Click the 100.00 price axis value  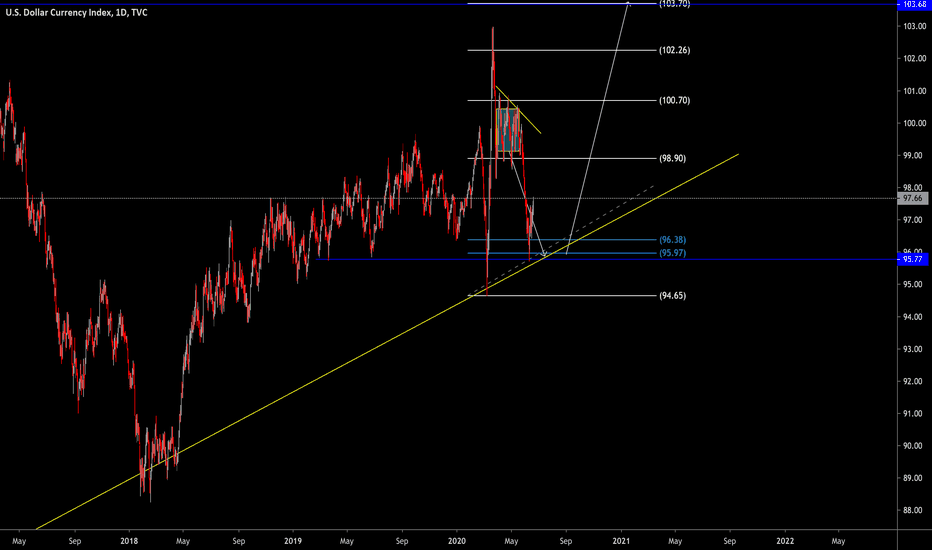click(x=914, y=123)
